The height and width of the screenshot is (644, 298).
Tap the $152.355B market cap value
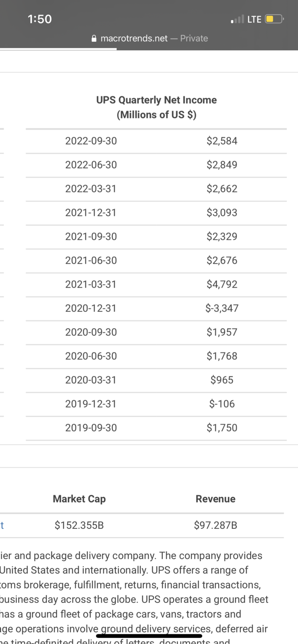tap(79, 525)
